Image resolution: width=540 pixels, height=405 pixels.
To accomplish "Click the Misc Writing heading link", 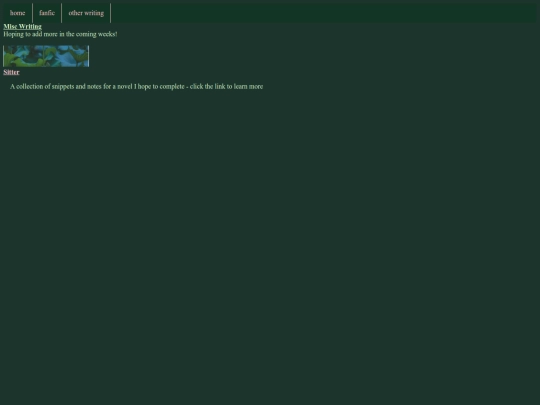I will click(x=22, y=27).
